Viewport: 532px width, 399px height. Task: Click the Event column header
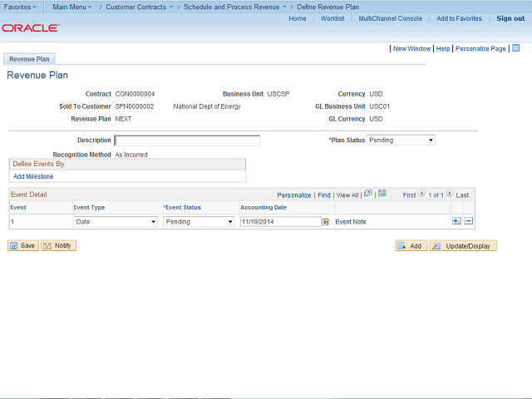point(18,207)
